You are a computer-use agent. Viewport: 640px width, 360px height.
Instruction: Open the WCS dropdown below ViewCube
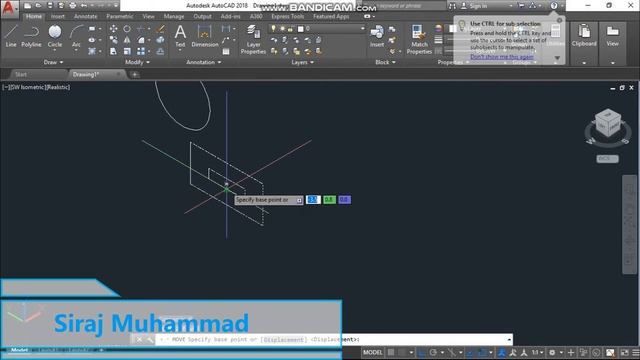pos(607,159)
